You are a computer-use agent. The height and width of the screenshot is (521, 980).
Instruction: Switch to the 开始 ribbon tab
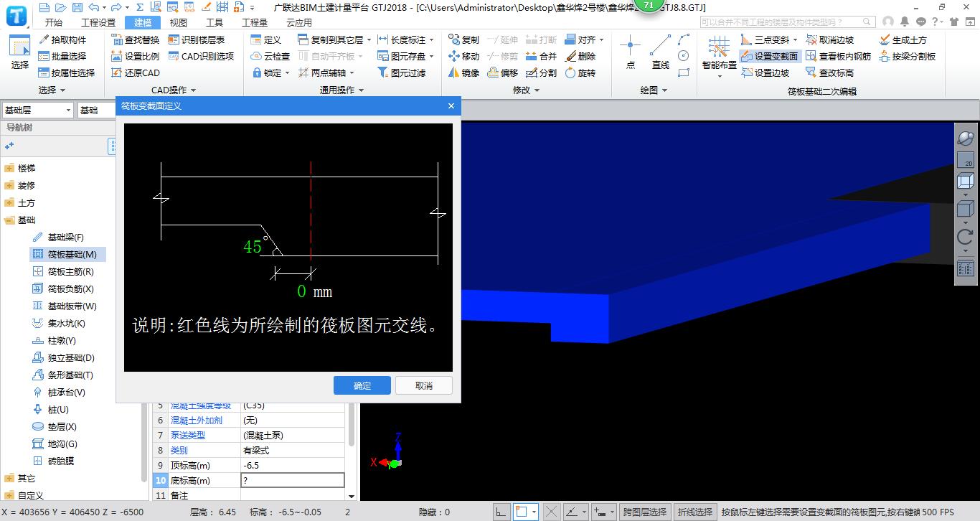click(53, 22)
